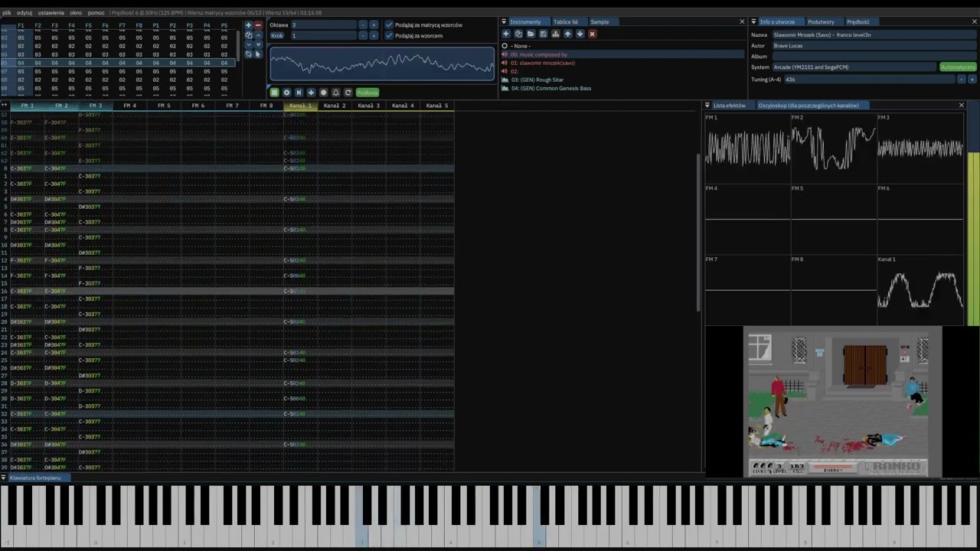Click the Nazwa song title field
The width and height of the screenshot is (980, 551).
pos(874,34)
